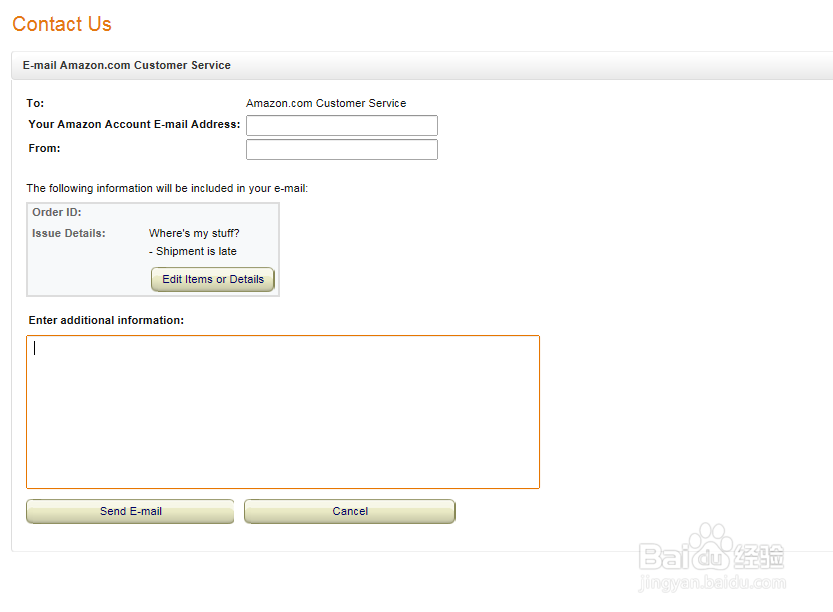This screenshot has height=612, width=833.
Task: Click the Contact Us page heading
Action: tap(62, 24)
